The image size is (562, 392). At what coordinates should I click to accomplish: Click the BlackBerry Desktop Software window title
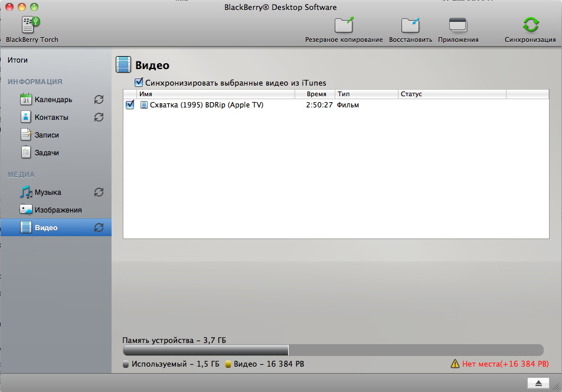click(280, 7)
